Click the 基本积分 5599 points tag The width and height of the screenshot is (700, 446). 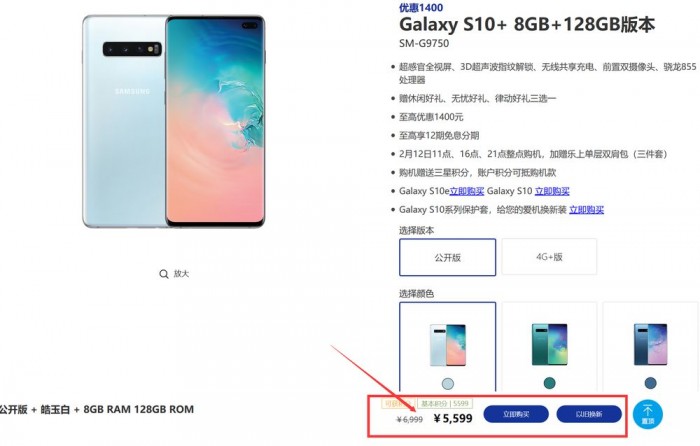pos(445,404)
